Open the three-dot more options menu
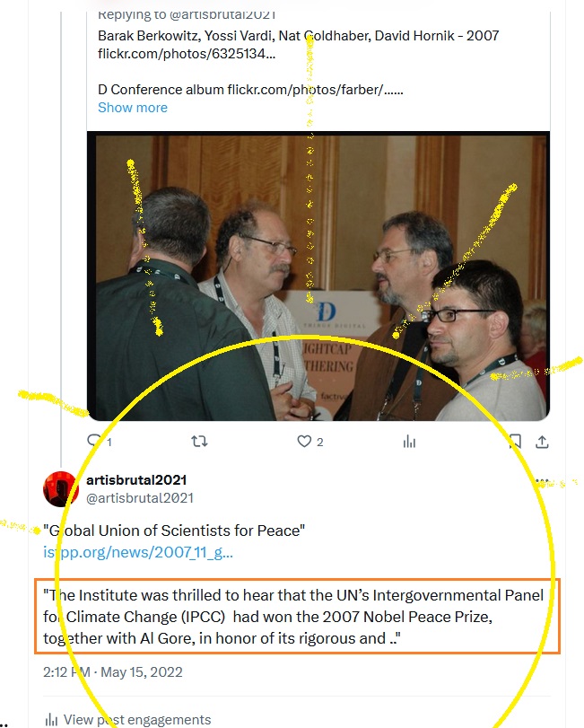Viewport: 584px width, 728px height. point(542,481)
